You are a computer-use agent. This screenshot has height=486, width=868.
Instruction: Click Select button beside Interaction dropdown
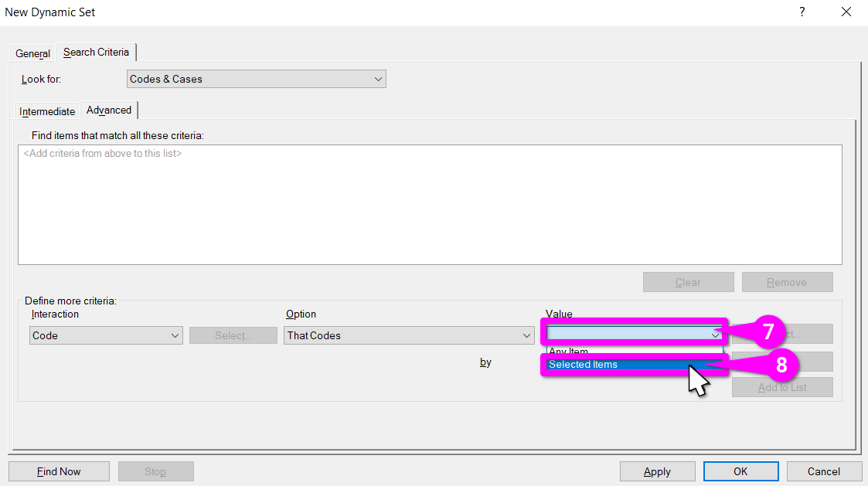233,335
